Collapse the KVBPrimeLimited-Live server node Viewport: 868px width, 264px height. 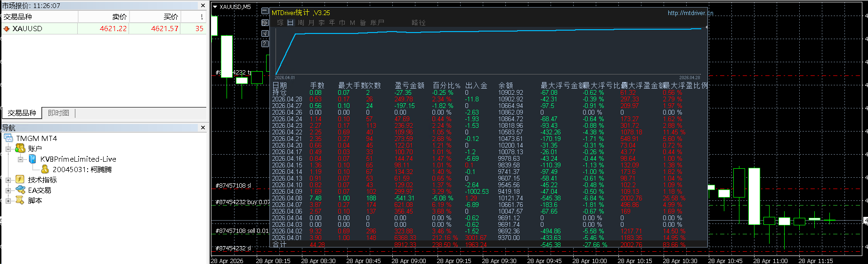click(20, 159)
